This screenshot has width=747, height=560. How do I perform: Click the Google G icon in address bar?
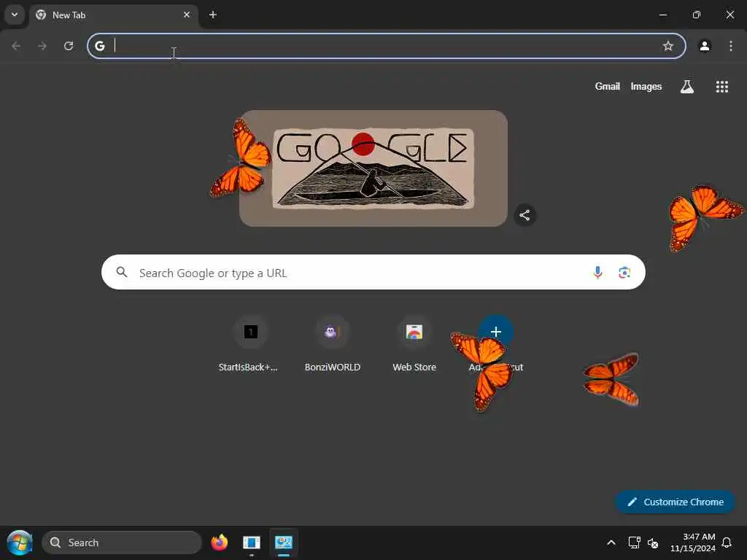[99, 46]
